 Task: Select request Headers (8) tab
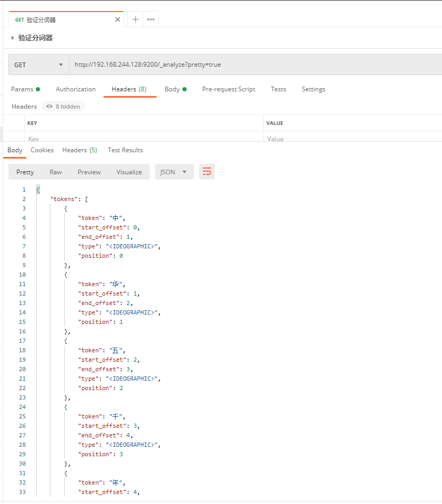[129, 89]
